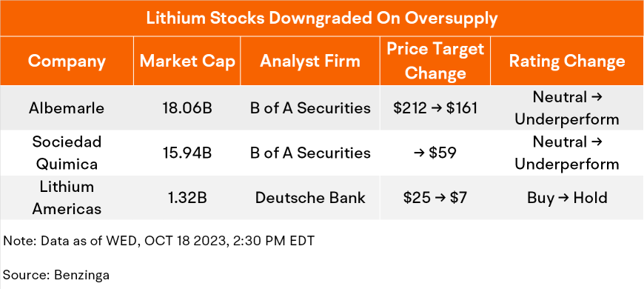Select the Market Cap column header
This screenshot has height=289, width=644.
(x=187, y=62)
